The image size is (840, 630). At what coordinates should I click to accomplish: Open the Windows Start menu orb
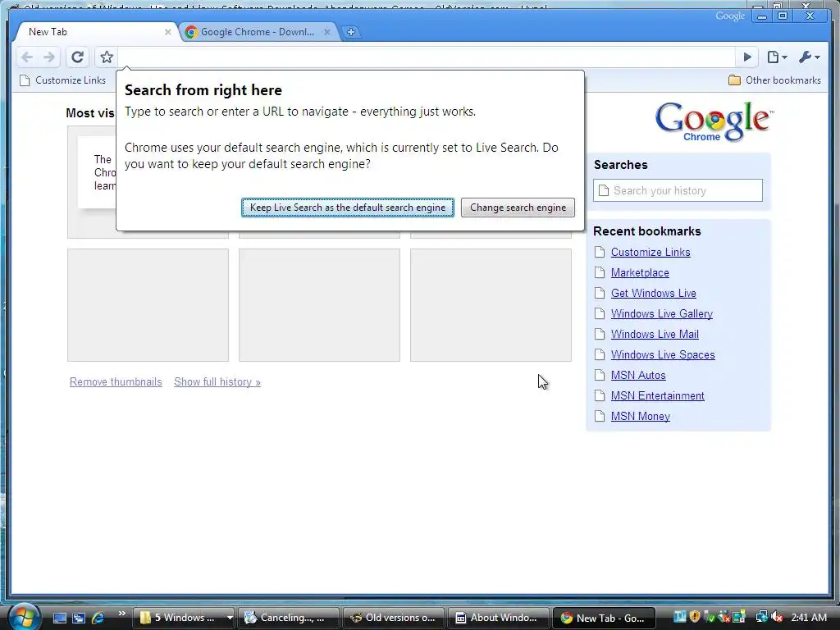[x=23, y=617]
